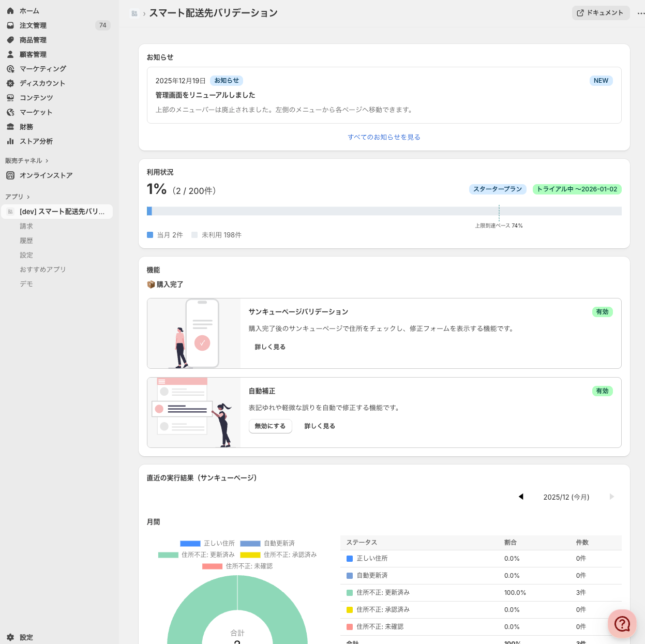Click the 3件 cell in 更新済み row
This screenshot has width=645, height=644.
pyautogui.click(x=581, y=593)
